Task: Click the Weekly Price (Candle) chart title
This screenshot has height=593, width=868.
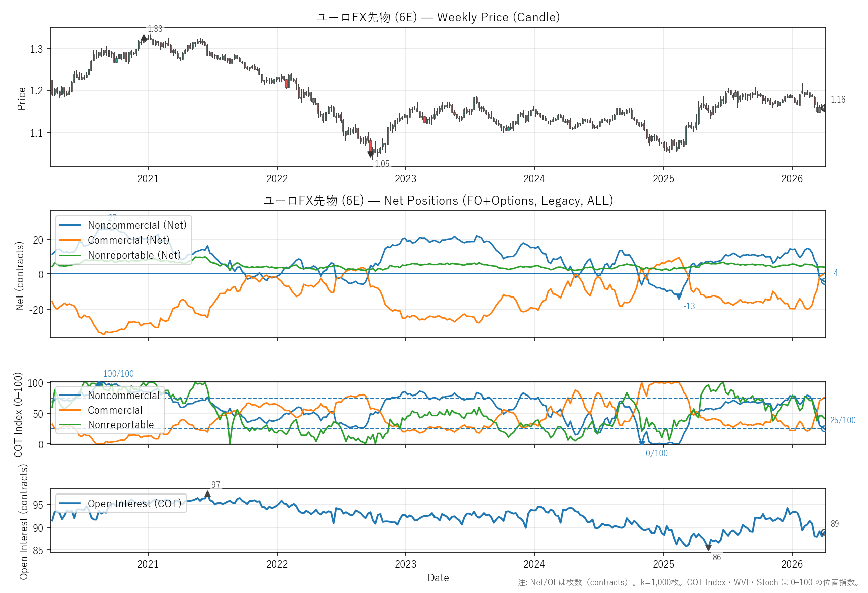Action: [x=438, y=17]
